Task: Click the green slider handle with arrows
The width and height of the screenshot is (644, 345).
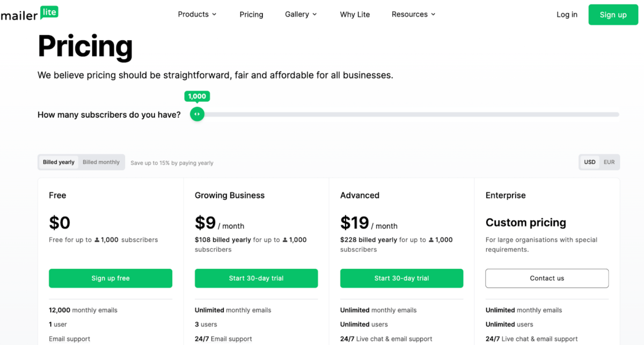Action: tap(197, 114)
